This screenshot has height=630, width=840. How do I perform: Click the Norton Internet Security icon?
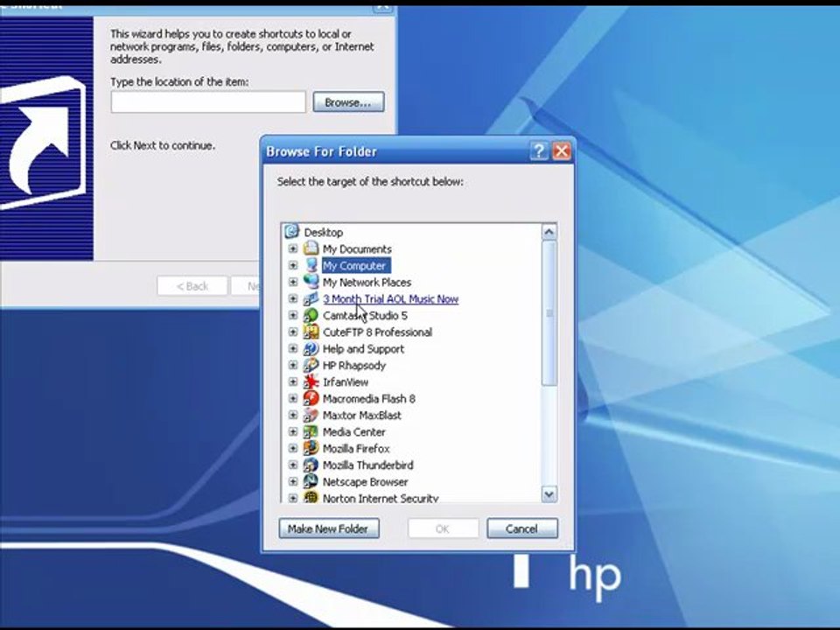(x=311, y=497)
